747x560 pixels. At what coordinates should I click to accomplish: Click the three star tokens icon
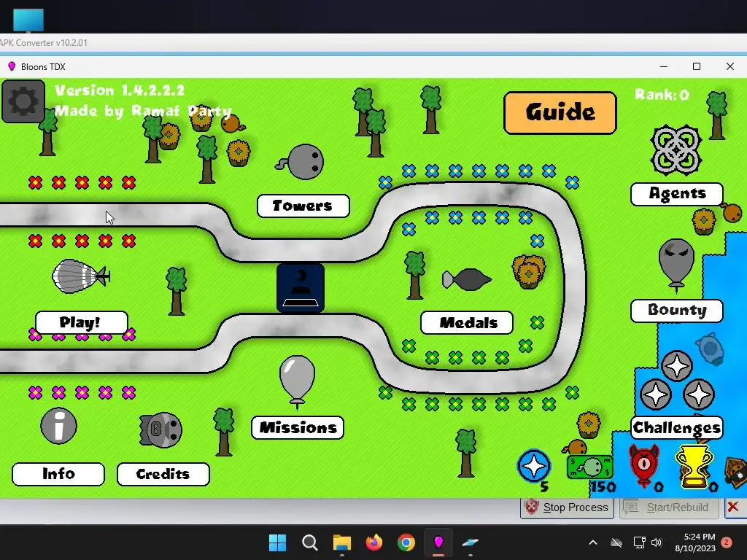(x=677, y=381)
